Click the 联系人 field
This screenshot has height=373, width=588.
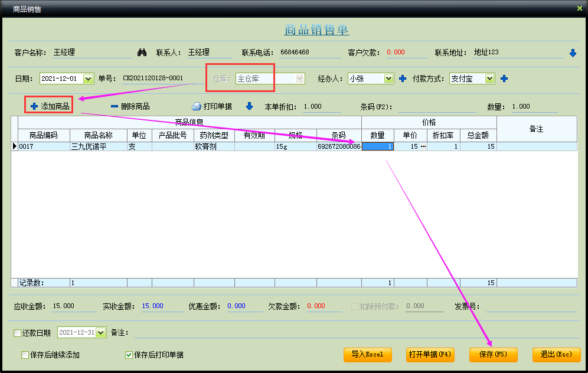[x=210, y=53]
